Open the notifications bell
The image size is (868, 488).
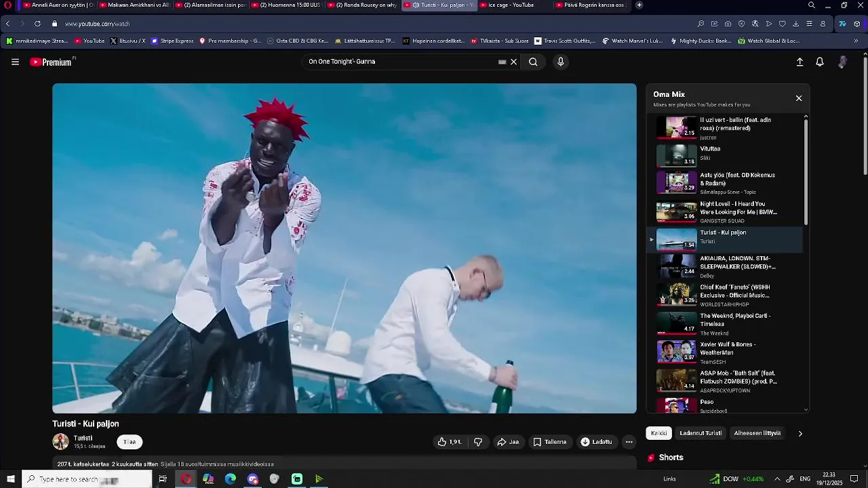click(x=820, y=62)
